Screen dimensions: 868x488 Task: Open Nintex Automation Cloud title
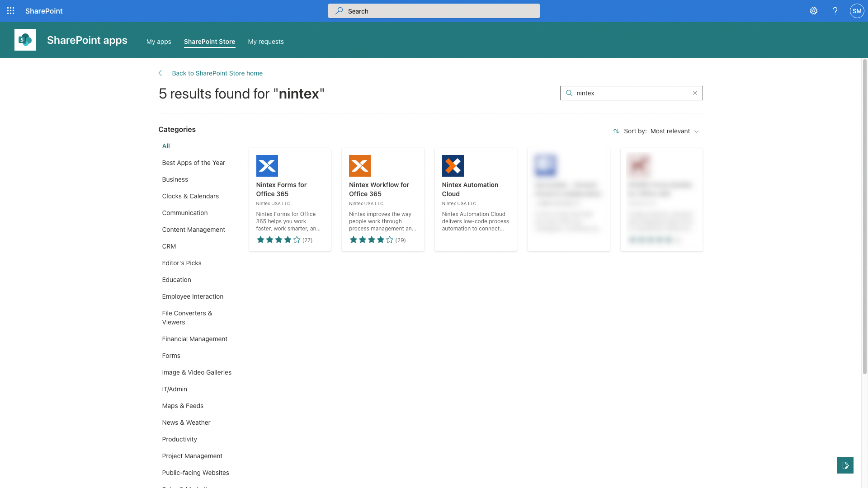click(470, 189)
